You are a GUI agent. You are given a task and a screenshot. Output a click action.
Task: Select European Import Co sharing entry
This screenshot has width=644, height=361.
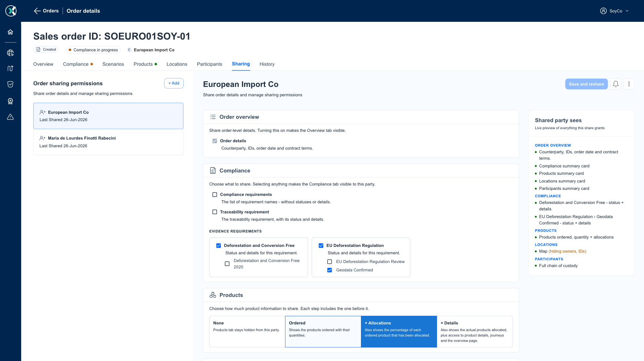click(x=108, y=116)
